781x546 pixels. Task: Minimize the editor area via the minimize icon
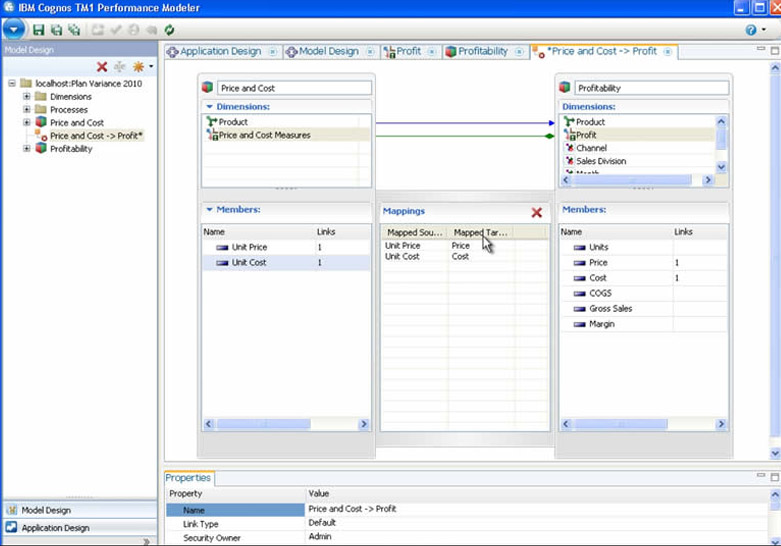click(x=761, y=49)
